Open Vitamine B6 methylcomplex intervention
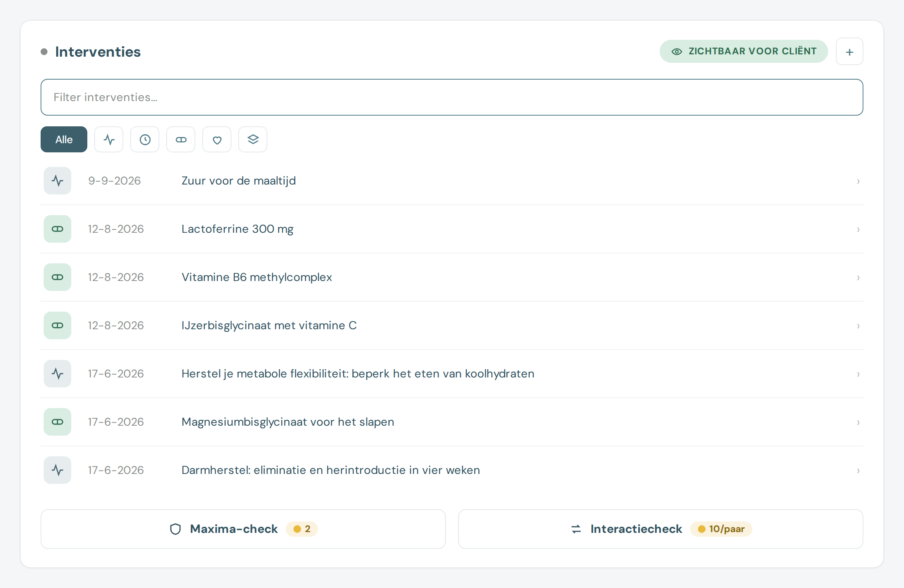The image size is (904, 588). click(452, 277)
